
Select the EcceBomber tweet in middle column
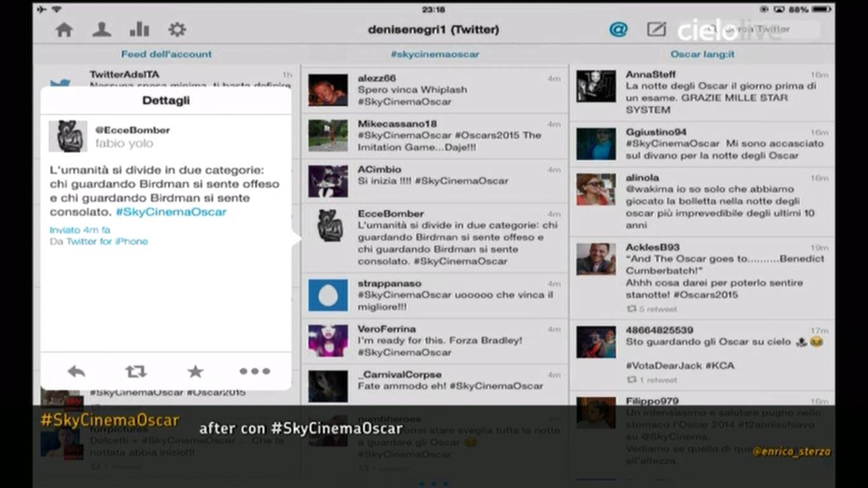click(x=435, y=238)
